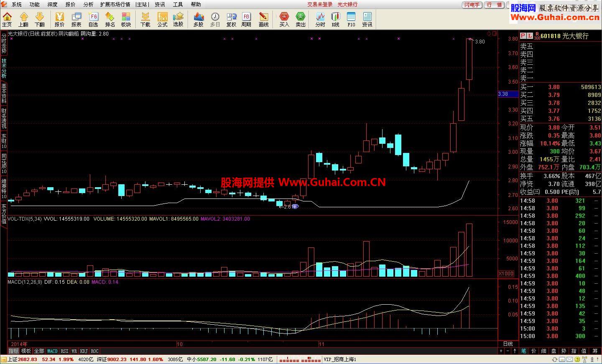Click the green 卖出 sell icon
The image size is (602, 364).
click(x=301, y=19)
